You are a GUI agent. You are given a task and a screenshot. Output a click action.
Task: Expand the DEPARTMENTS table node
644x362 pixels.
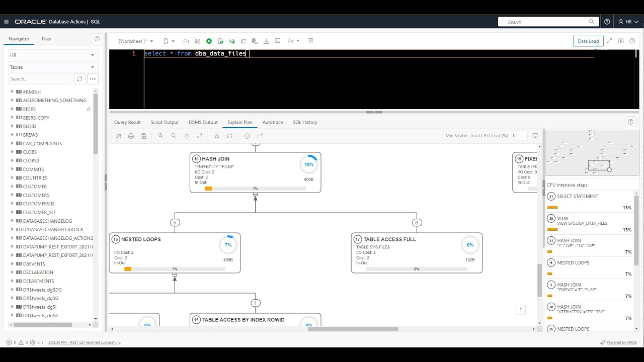(12, 281)
